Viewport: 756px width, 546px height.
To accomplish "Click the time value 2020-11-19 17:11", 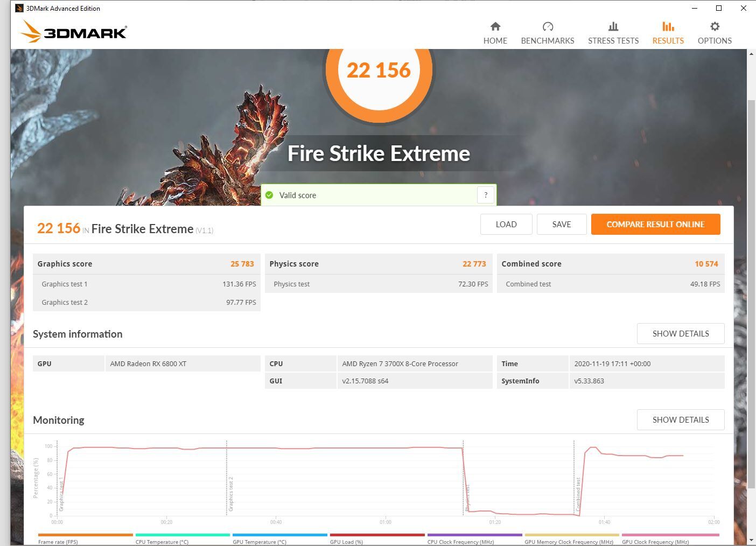I will tap(612, 363).
